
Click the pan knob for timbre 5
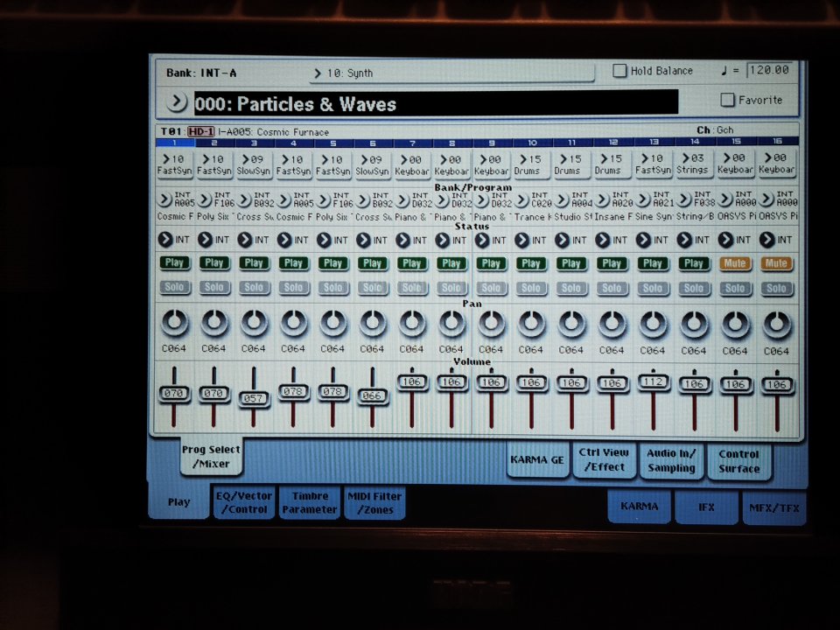[332, 324]
